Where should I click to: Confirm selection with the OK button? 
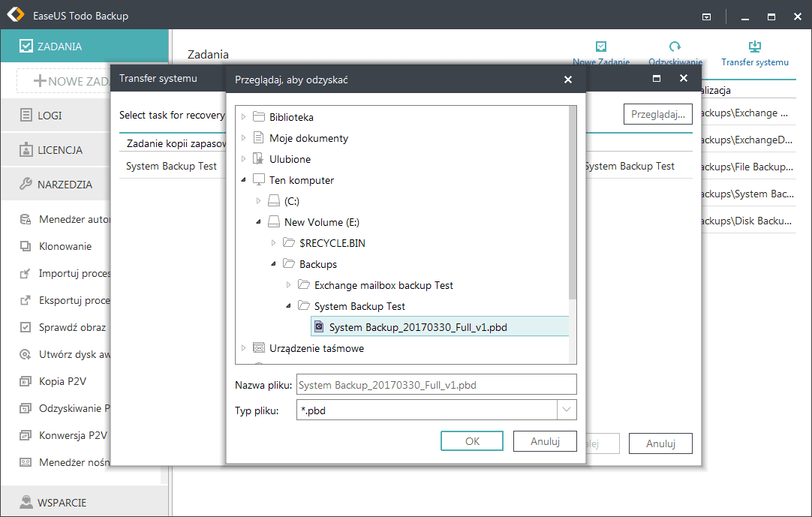[472, 440]
